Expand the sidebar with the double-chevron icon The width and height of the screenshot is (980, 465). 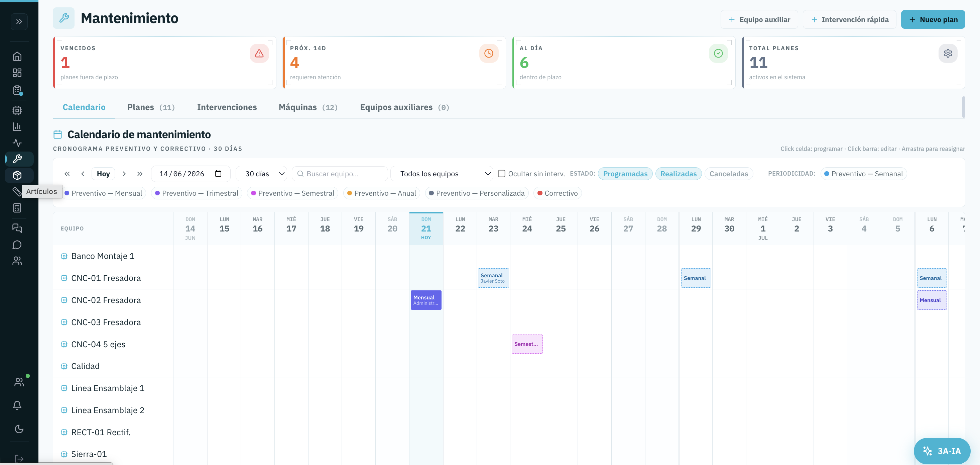click(x=19, y=21)
